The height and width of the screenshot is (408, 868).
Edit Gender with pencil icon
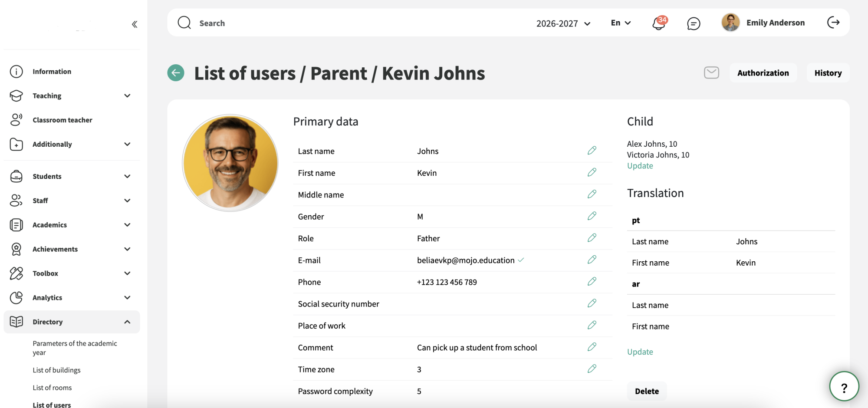(592, 216)
